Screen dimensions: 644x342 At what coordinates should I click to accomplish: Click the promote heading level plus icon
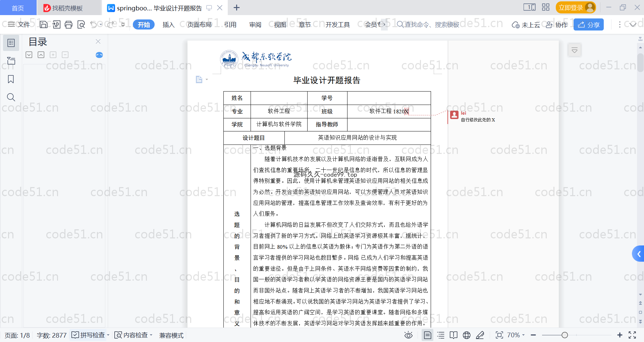[x=53, y=55]
